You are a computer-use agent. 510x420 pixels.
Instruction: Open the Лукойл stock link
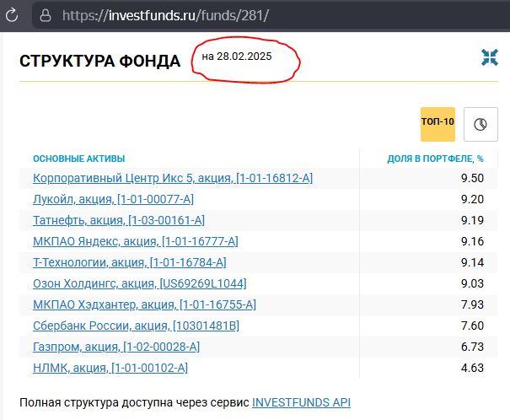(x=113, y=199)
